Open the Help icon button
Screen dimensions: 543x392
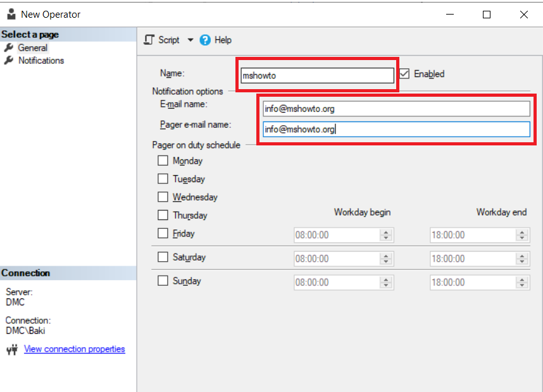coord(205,40)
